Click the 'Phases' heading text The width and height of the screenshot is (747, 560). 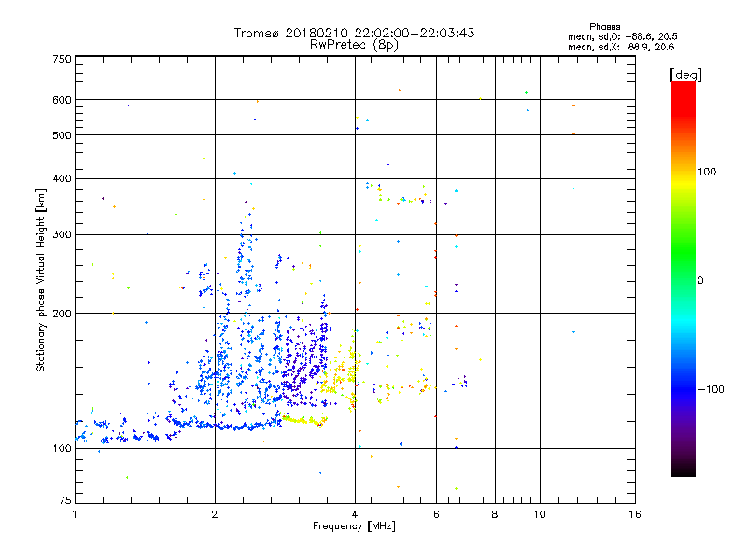604,27
